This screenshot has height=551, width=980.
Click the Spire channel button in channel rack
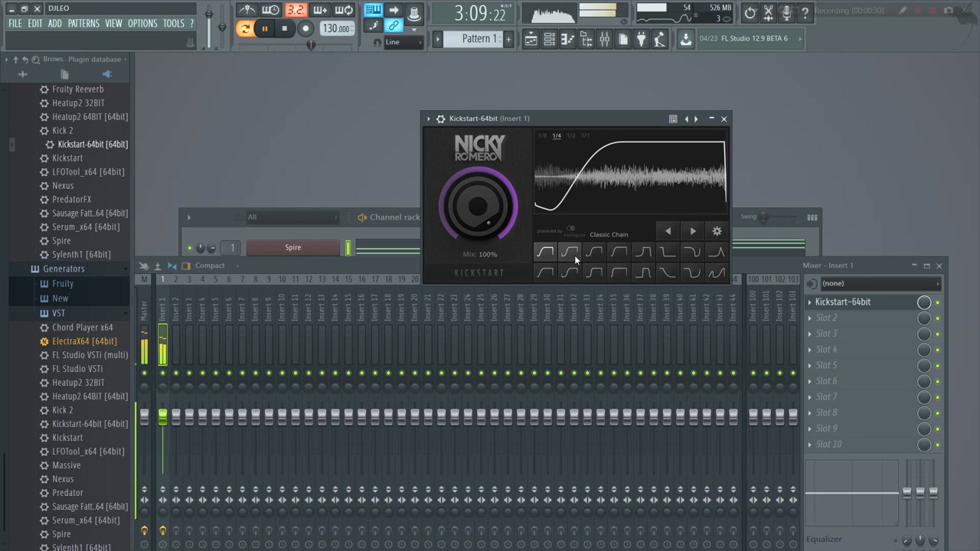293,248
